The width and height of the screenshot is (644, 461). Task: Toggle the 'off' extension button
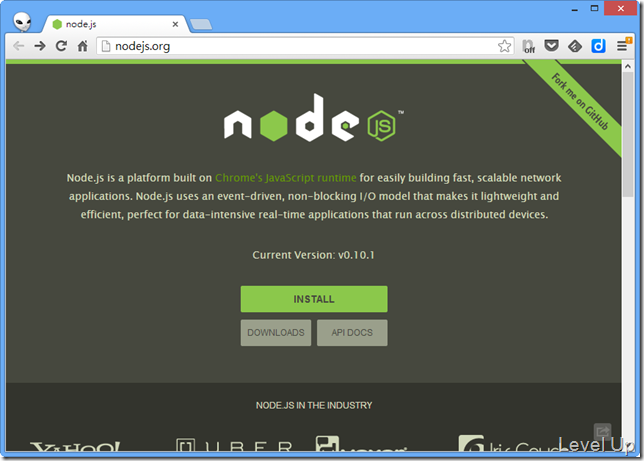[x=529, y=46]
